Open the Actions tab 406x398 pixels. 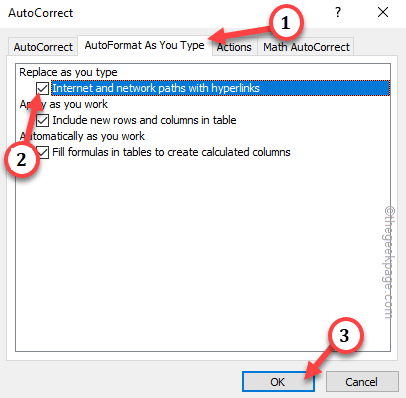coord(234,47)
